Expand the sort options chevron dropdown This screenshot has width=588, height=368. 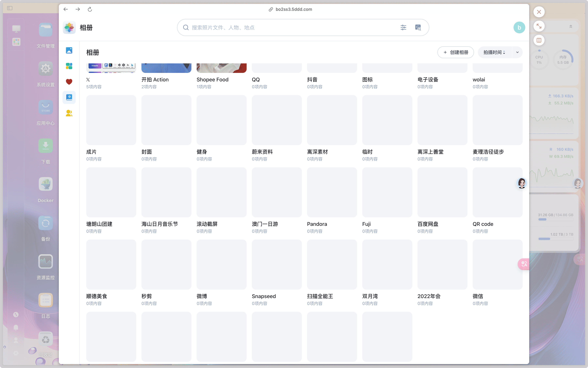[x=517, y=52]
